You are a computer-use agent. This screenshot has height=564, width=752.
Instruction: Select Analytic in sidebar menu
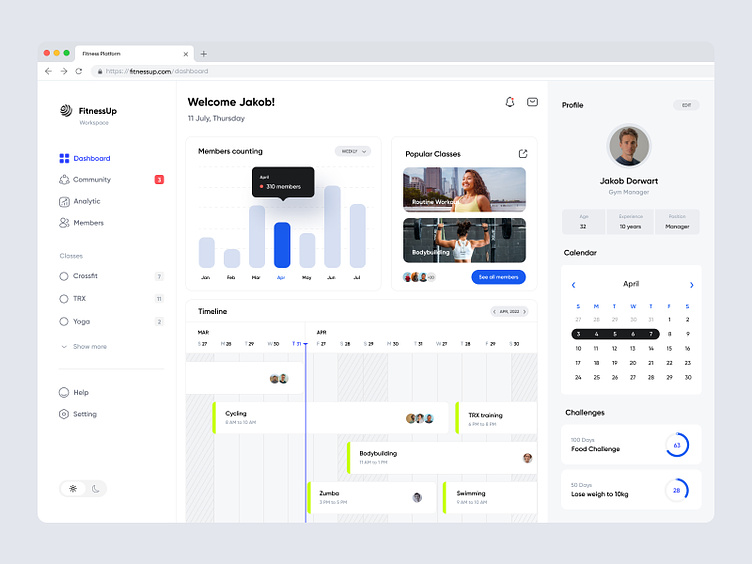point(86,201)
